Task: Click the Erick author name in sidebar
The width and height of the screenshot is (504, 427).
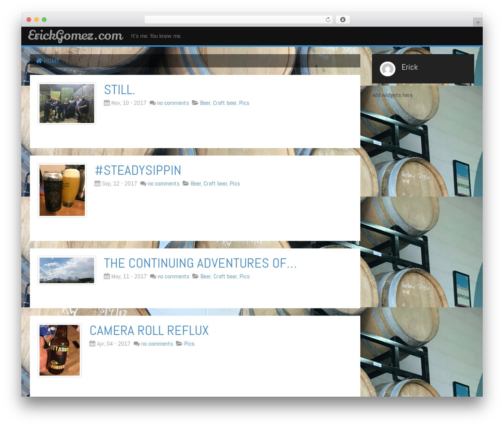Action: click(409, 67)
